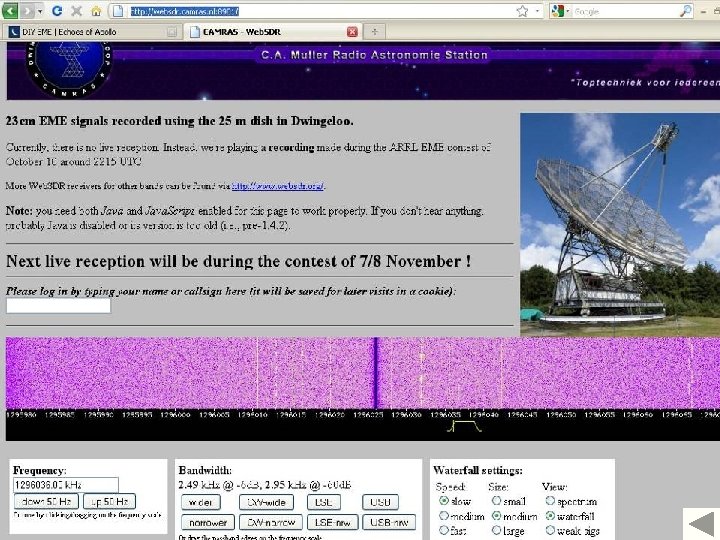The width and height of the screenshot is (720, 540).
Task: Select the USB mode button
Action: pos(380,502)
